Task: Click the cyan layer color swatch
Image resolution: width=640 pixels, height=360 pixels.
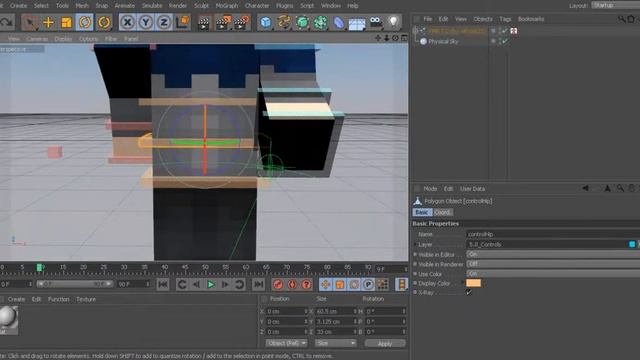Action: [x=632, y=244]
